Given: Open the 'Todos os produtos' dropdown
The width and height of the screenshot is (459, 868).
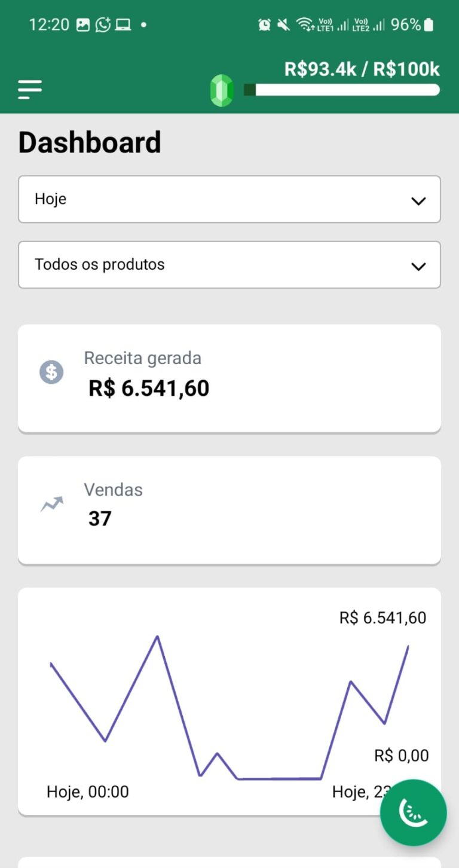Looking at the screenshot, I should (x=229, y=265).
